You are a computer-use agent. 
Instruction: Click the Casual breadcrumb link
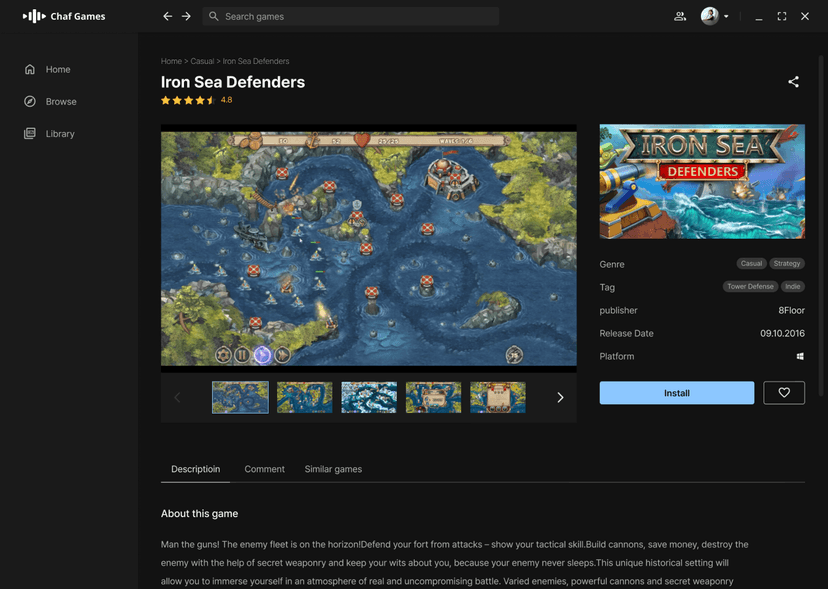click(x=202, y=61)
